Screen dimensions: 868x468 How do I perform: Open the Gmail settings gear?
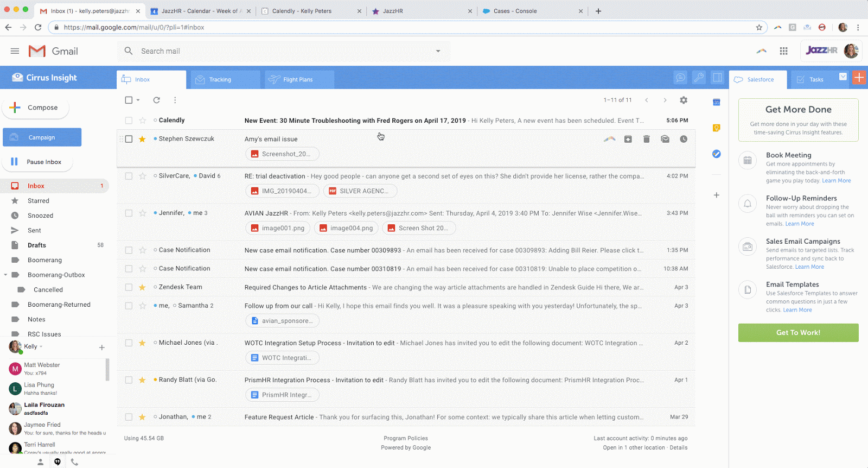click(x=684, y=100)
